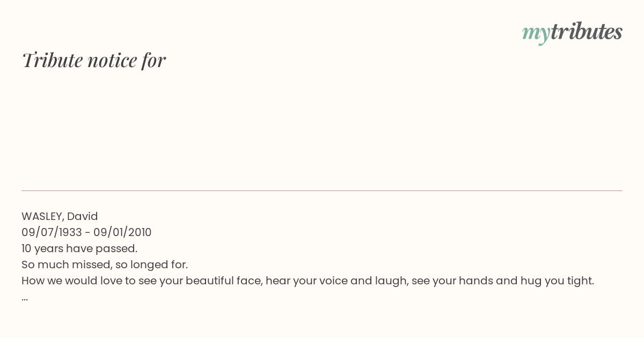Select the birth date 09/07/1933
This screenshot has height=338, width=644.
pos(52,233)
